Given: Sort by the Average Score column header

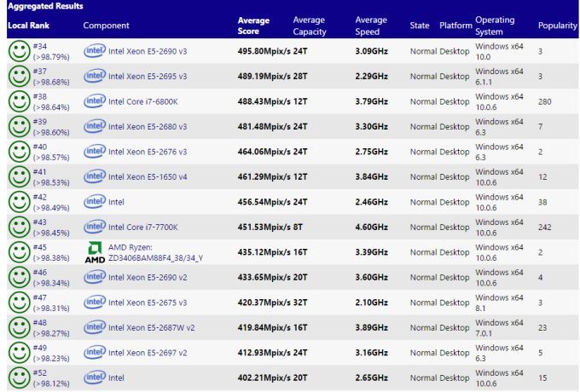Looking at the screenshot, I should pos(253,26).
